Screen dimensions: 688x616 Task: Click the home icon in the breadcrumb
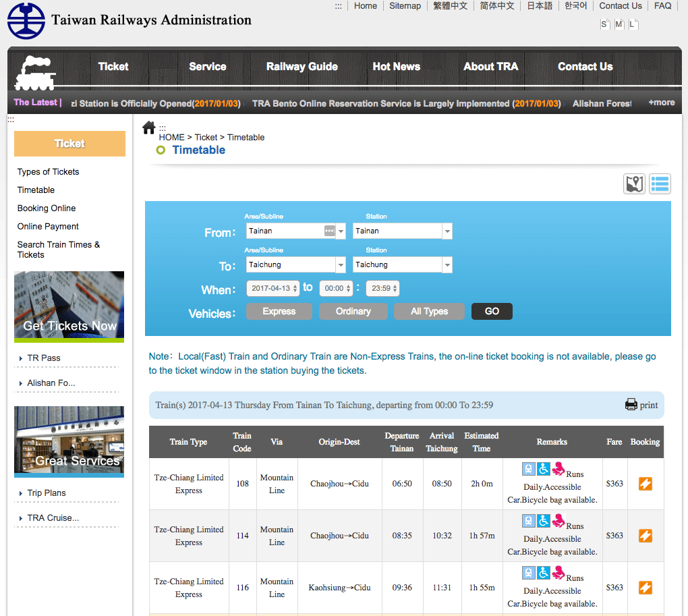click(149, 128)
